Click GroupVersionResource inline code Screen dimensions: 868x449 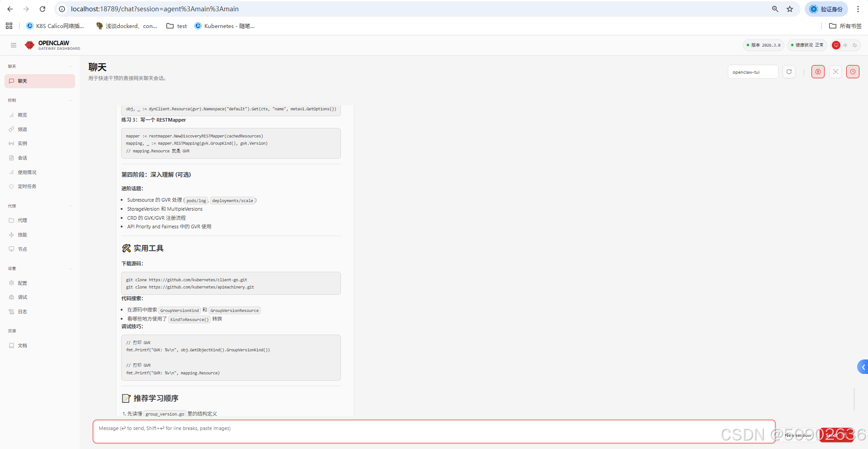[235, 310]
